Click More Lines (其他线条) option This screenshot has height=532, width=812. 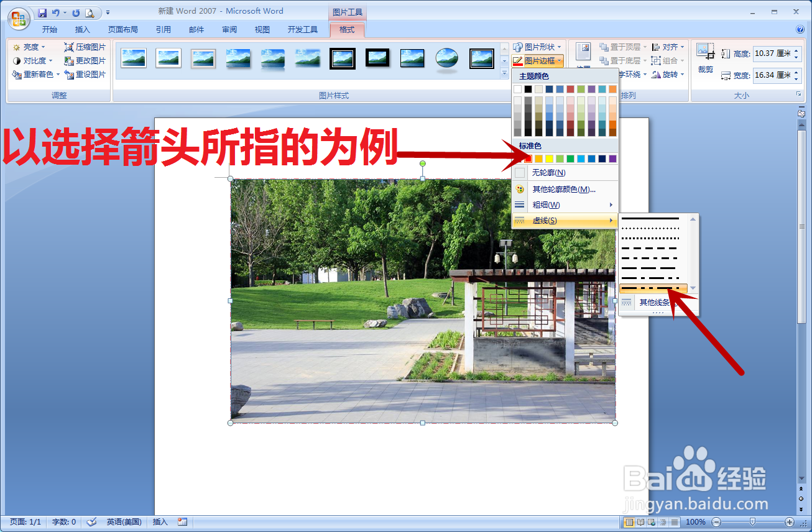[653, 302]
